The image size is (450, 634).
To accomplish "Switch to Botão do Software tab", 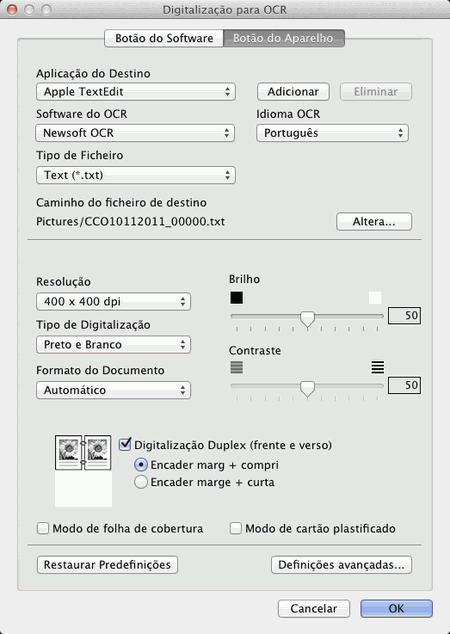I will point(164,38).
